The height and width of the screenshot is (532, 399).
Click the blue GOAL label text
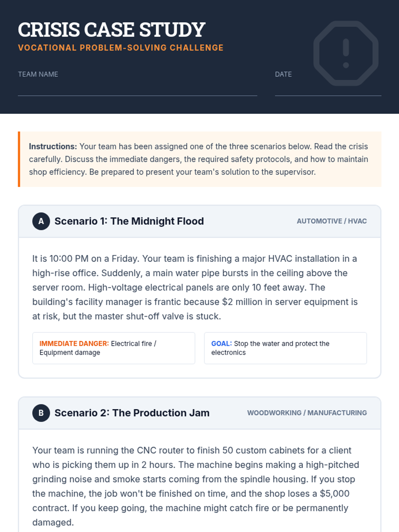pos(221,343)
